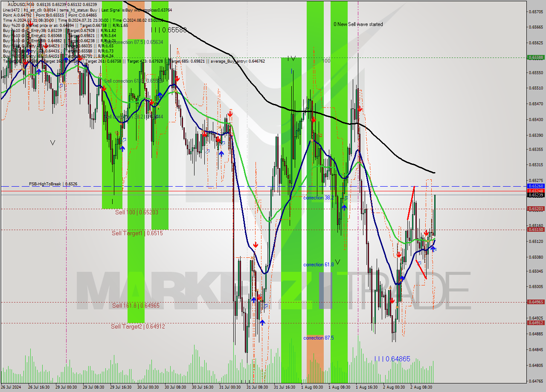Click the blue 'correction 61.8' label
The width and height of the screenshot is (546, 392).
[x=319, y=265]
